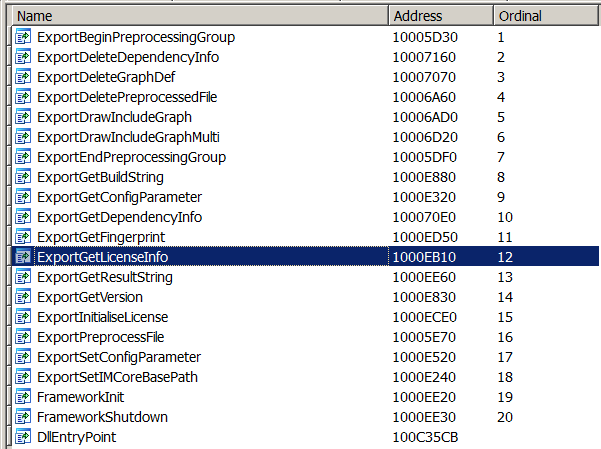Click the icon beside FrameworkInit
The image size is (601, 449).
pos(23,397)
